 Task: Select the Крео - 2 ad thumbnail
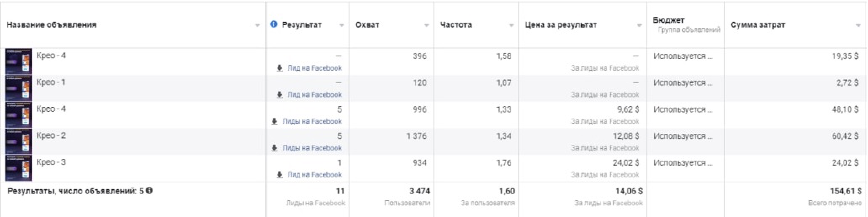[19, 142]
